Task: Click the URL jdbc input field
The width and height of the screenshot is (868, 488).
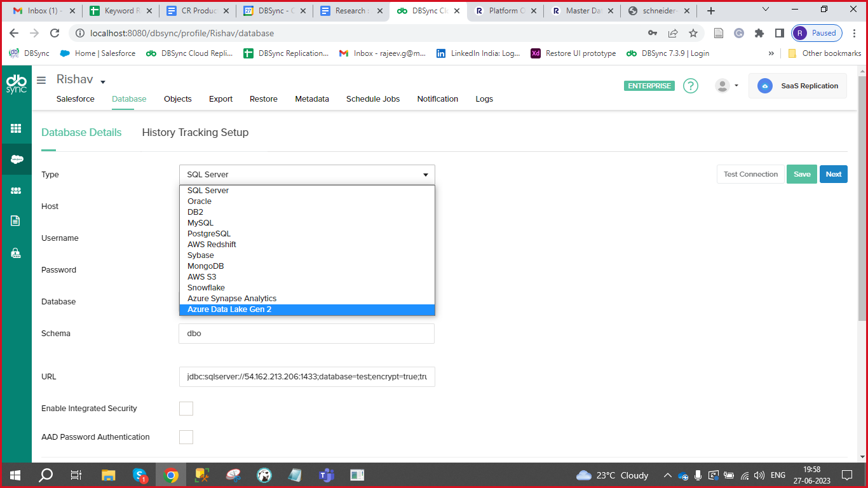Action: (307, 377)
